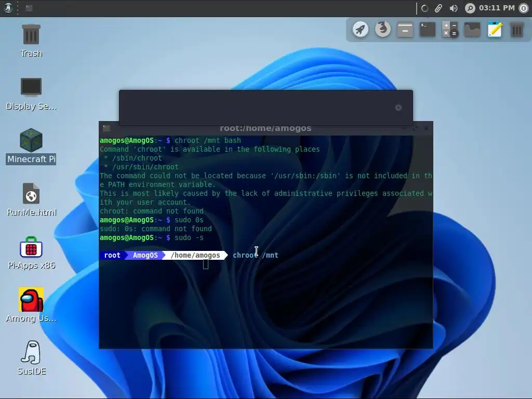Open the applications menu in the top panel
The height and width of the screenshot is (399, 532).
[8, 8]
